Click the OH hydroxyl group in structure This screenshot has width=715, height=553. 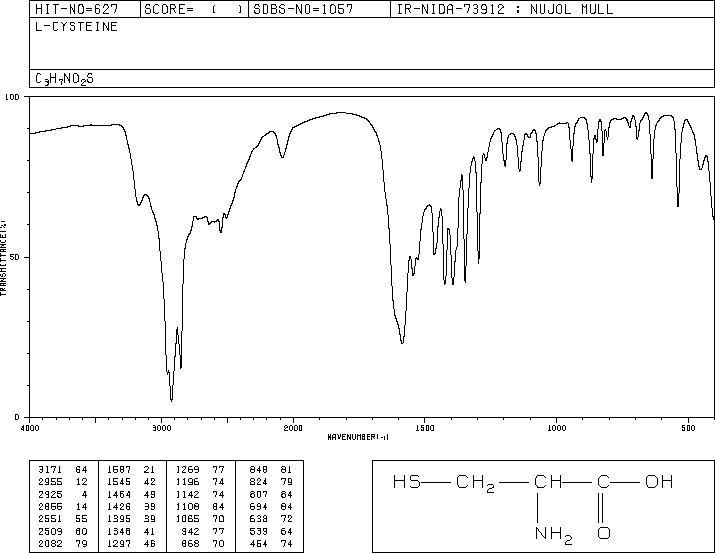pos(659,482)
